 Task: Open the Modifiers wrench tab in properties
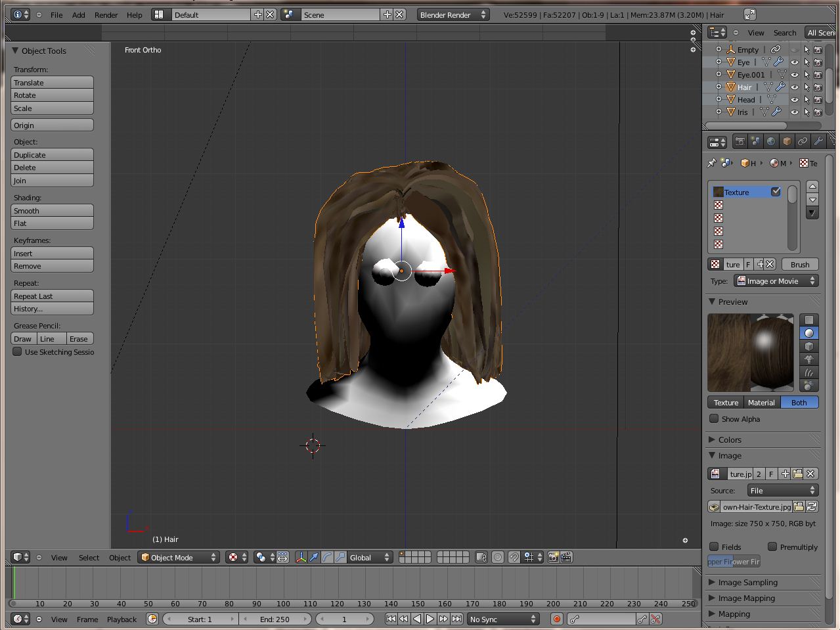point(818,142)
